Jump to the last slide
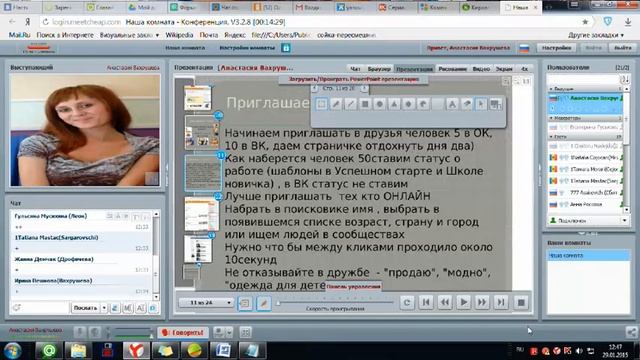Image resolution: width=640 pixels, height=360 pixels. pos(501,302)
